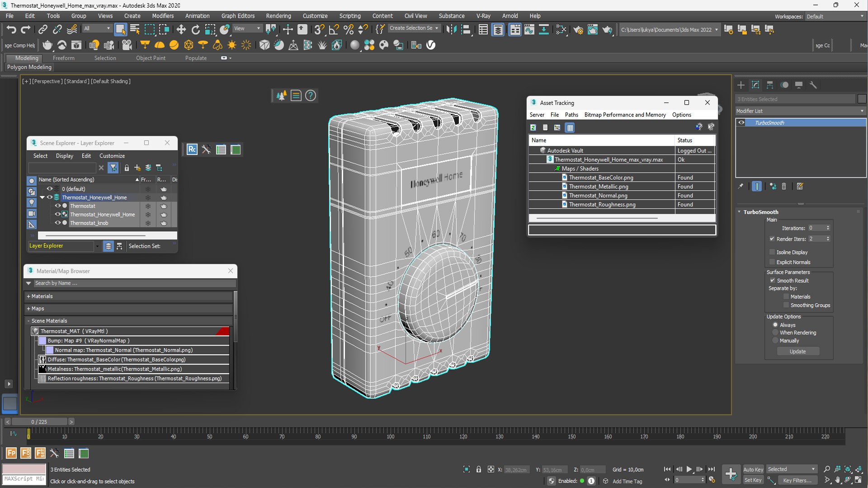
Task: Click the Zoom magnifier navigation icon
Action: click(827, 469)
